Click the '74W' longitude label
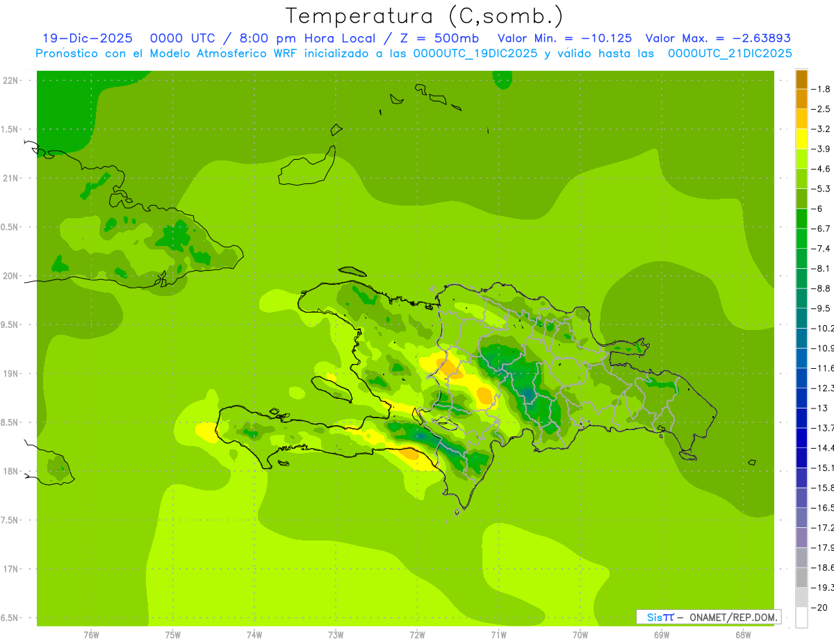The width and height of the screenshot is (834, 644). pyautogui.click(x=254, y=635)
